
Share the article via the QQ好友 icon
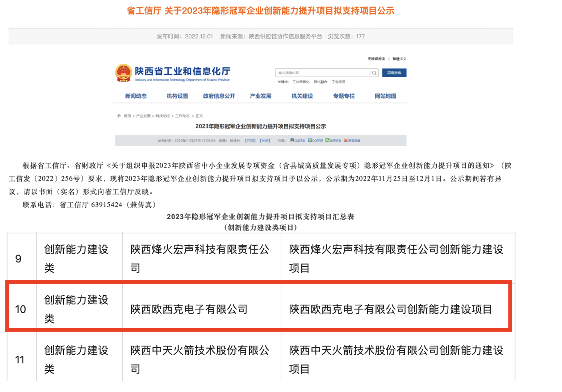point(292,140)
